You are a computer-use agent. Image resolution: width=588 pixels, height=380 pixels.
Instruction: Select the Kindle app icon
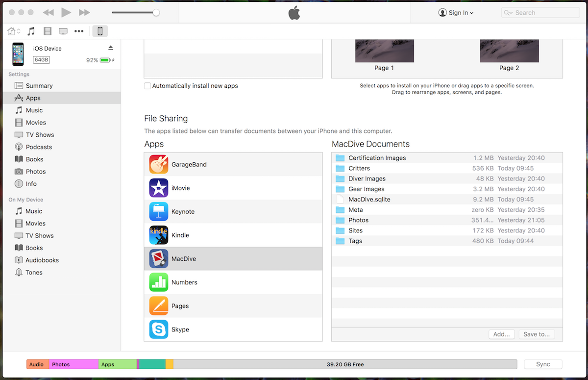point(159,235)
